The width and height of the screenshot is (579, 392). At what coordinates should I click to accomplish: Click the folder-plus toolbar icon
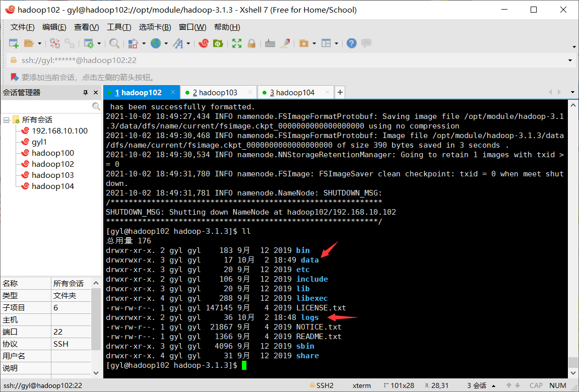[x=304, y=43]
